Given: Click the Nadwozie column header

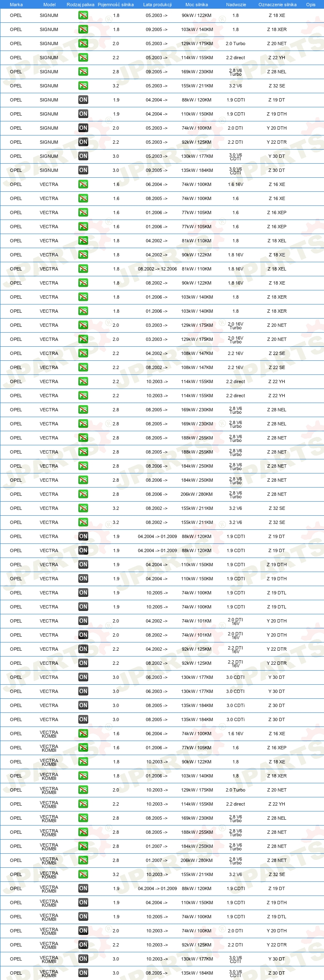Looking at the screenshot, I should coord(236,5).
